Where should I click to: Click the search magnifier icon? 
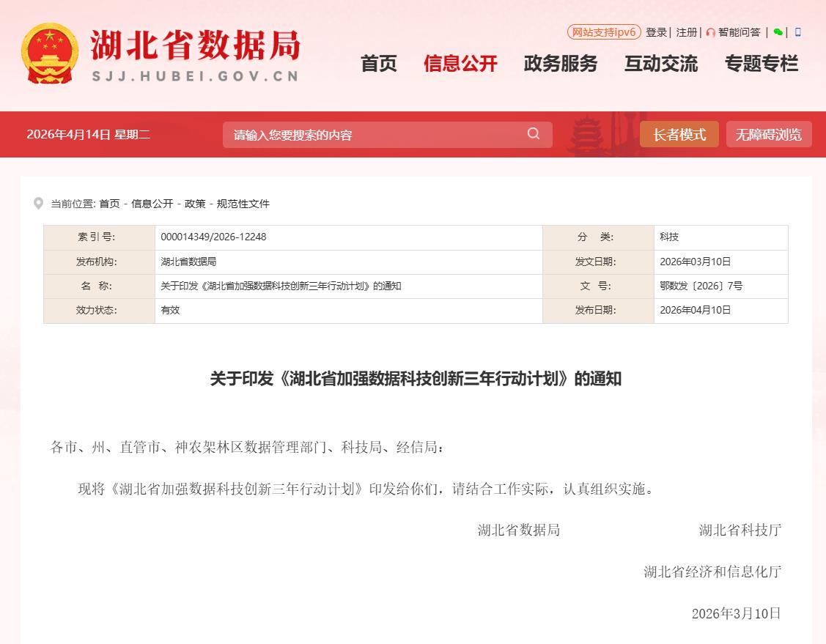point(534,133)
